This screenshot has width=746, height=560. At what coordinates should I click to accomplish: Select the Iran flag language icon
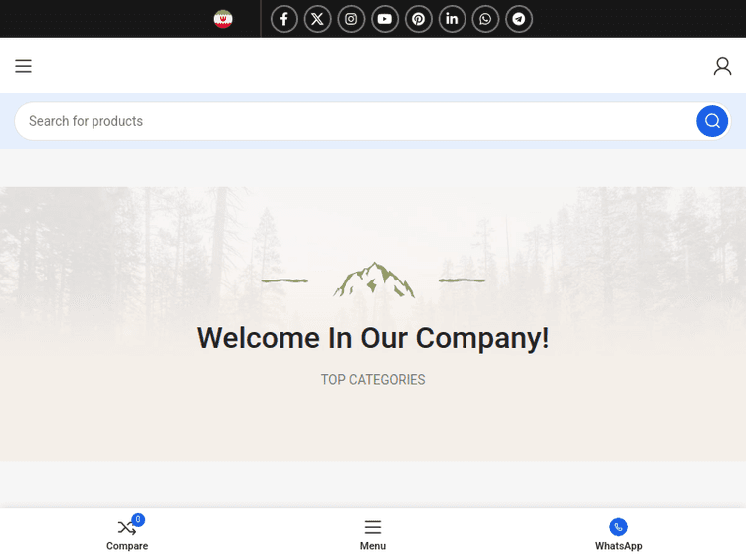click(223, 19)
